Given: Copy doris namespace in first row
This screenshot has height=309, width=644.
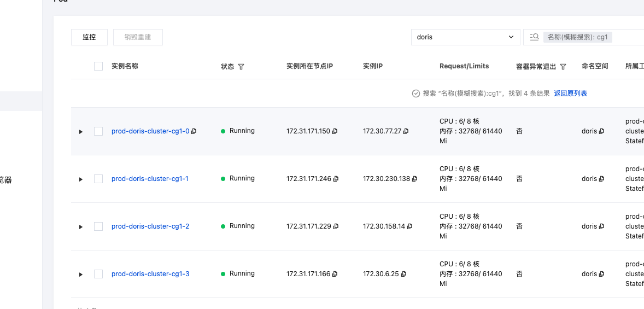Looking at the screenshot, I should pyautogui.click(x=602, y=131).
